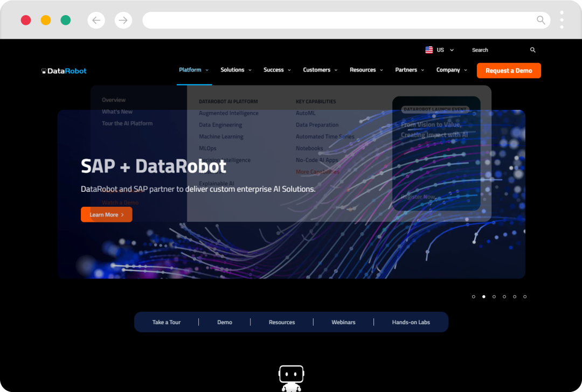The width and height of the screenshot is (582, 392).
Task: Open No-Code AI Apps link
Action: click(x=317, y=160)
